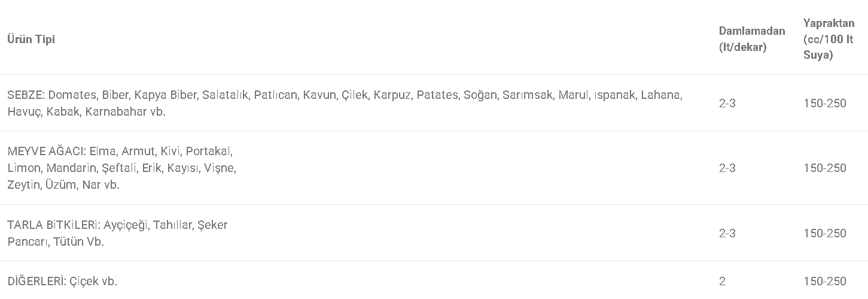Click the MEYVE AĞACI row Damlamadan value

(x=727, y=168)
